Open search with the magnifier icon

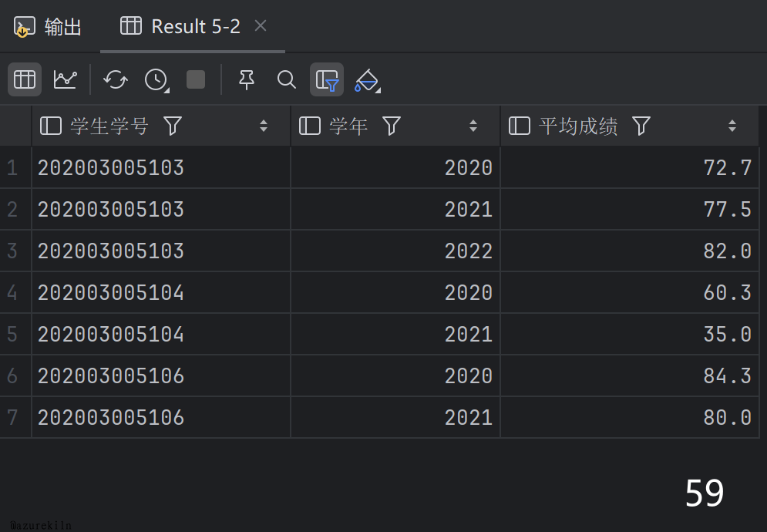pyautogui.click(x=287, y=79)
